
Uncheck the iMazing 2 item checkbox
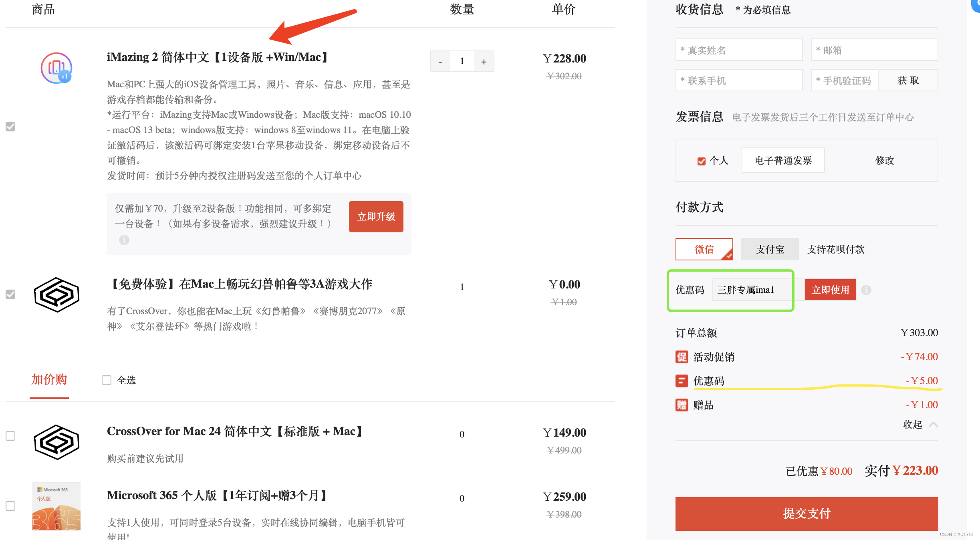pos(10,127)
